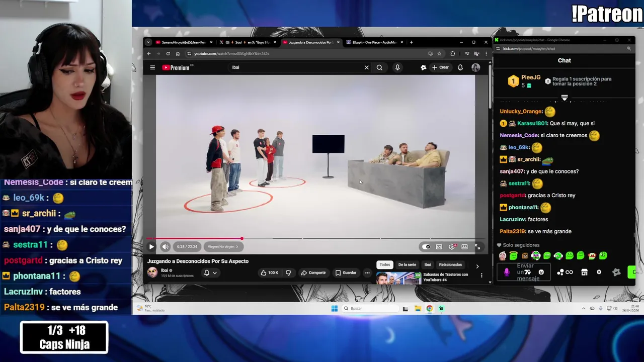This screenshot has height=362, width=644.
Task: Open Subastas de Trasteros video thumbnail
Action: (398, 278)
